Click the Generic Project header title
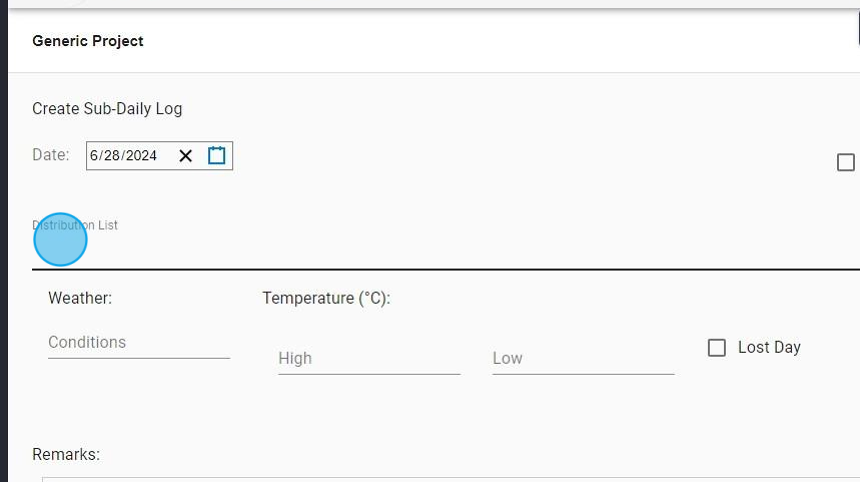This screenshot has width=860, height=482. [88, 41]
